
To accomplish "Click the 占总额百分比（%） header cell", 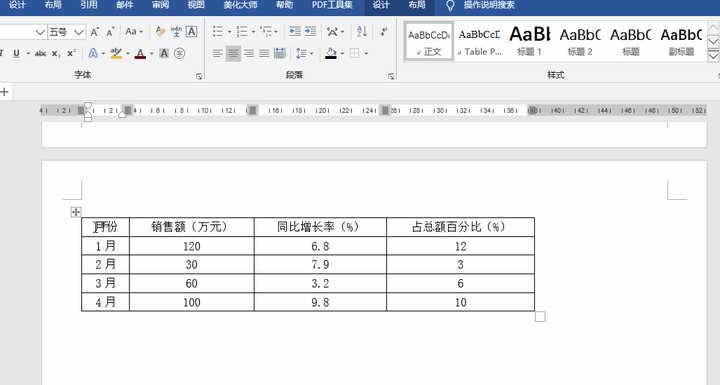I will (x=461, y=227).
